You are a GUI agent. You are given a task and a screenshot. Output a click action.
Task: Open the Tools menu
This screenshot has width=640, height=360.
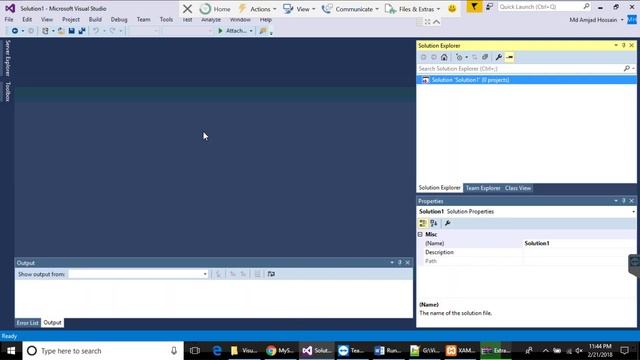tap(166, 20)
